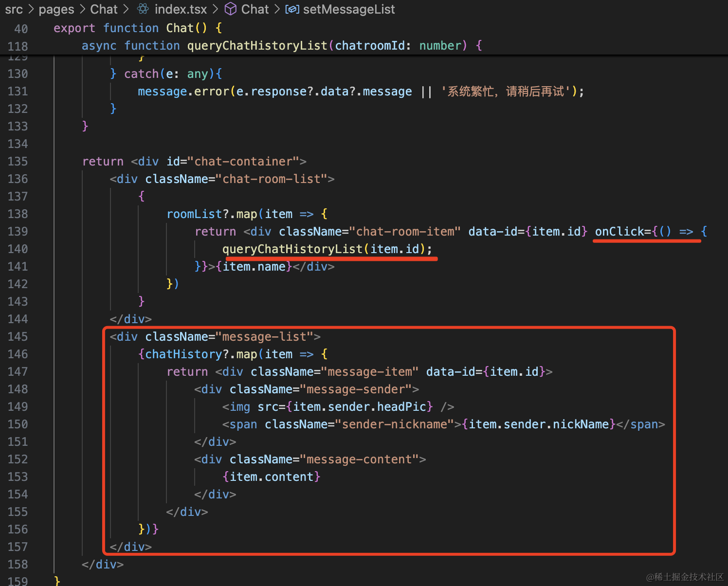Open the pages breadcrumb dropdown

coord(56,9)
